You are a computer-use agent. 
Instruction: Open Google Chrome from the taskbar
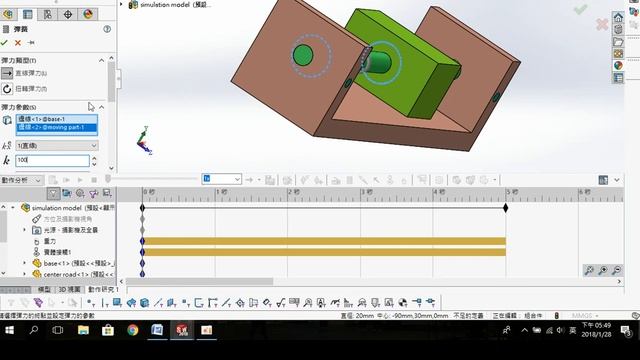[133, 330]
